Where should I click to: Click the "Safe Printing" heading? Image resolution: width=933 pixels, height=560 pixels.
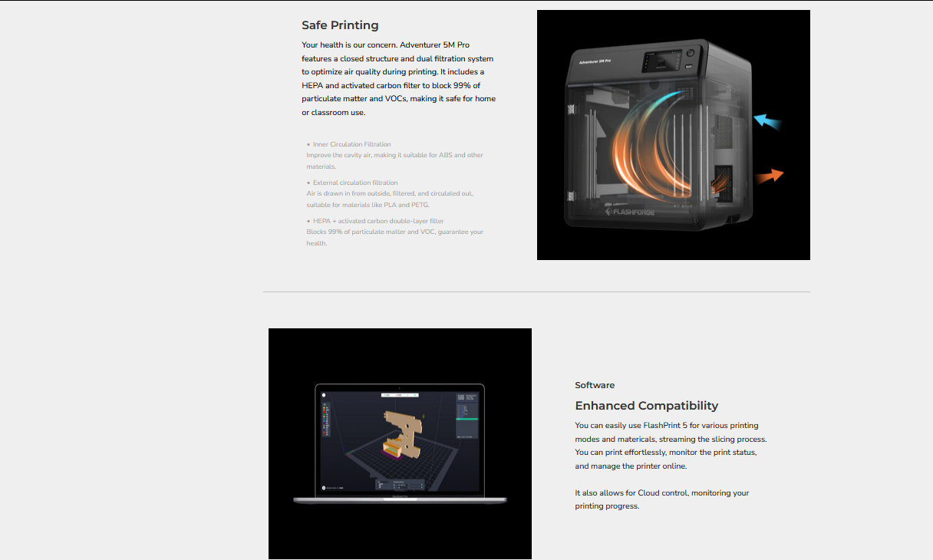point(340,25)
